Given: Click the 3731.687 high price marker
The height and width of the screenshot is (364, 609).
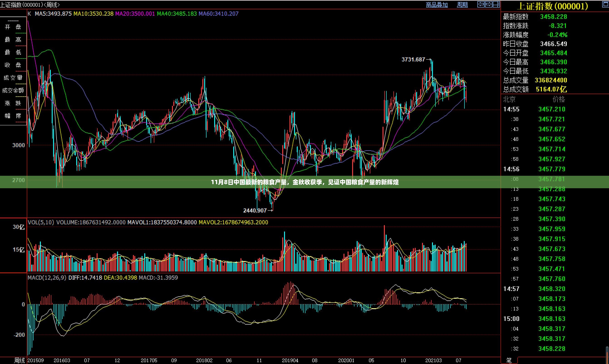Looking at the screenshot, I should pyautogui.click(x=413, y=59).
